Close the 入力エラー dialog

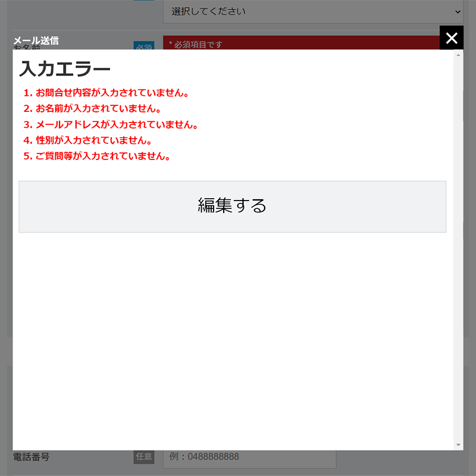(452, 37)
